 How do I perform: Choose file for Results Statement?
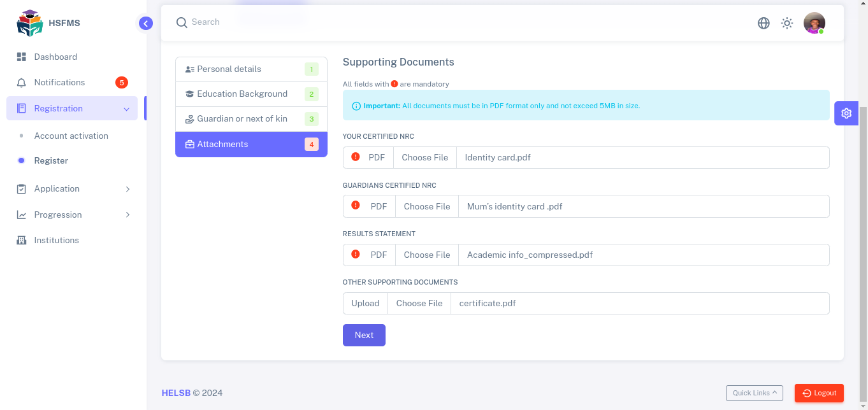click(x=427, y=255)
